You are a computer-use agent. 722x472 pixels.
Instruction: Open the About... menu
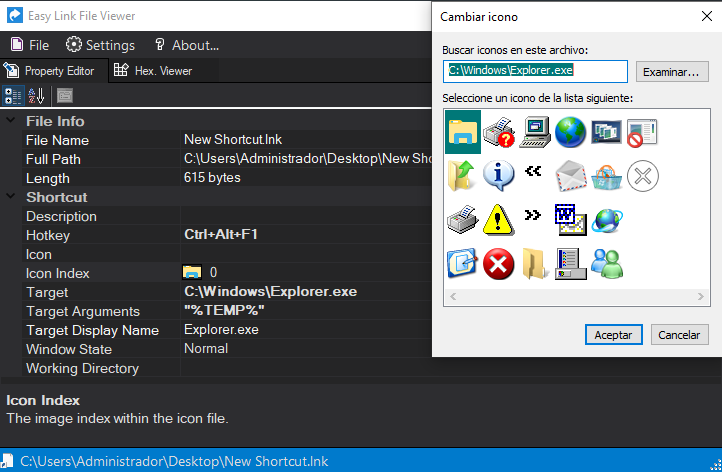click(186, 45)
